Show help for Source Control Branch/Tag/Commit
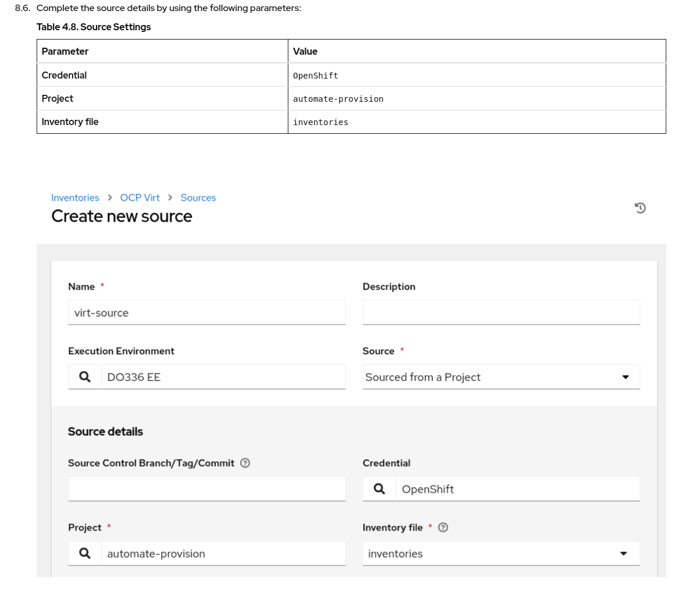Image resolution: width=700 pixels, height=591 pixels. point(245,463)
